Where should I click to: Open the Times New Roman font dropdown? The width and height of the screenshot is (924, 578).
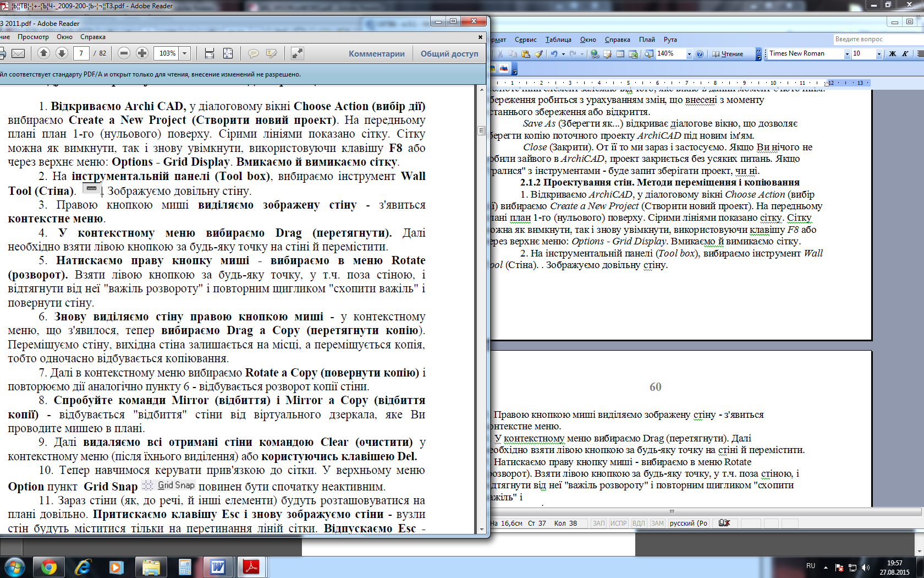847,53
